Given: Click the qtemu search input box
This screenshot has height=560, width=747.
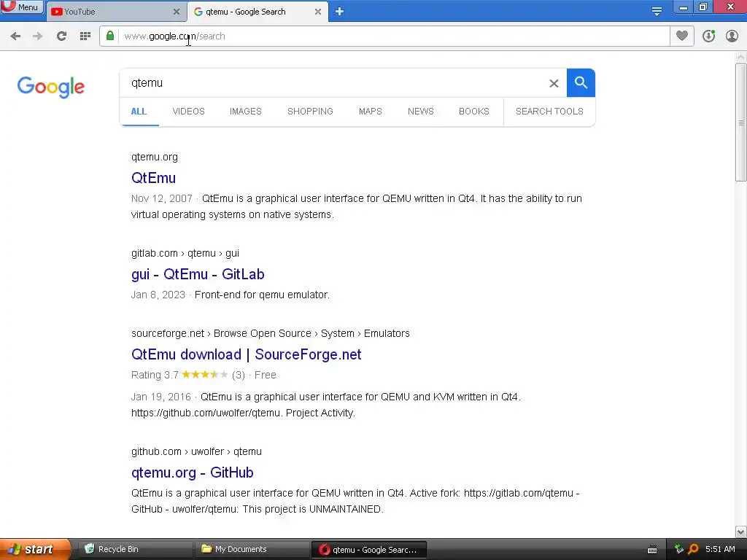Looking at the screenshot, I should 333,83.
